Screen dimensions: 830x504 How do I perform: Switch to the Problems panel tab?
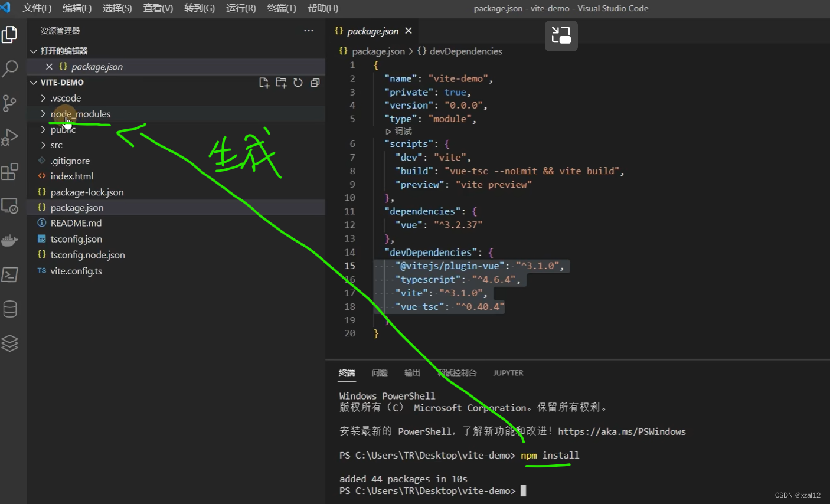380,373
